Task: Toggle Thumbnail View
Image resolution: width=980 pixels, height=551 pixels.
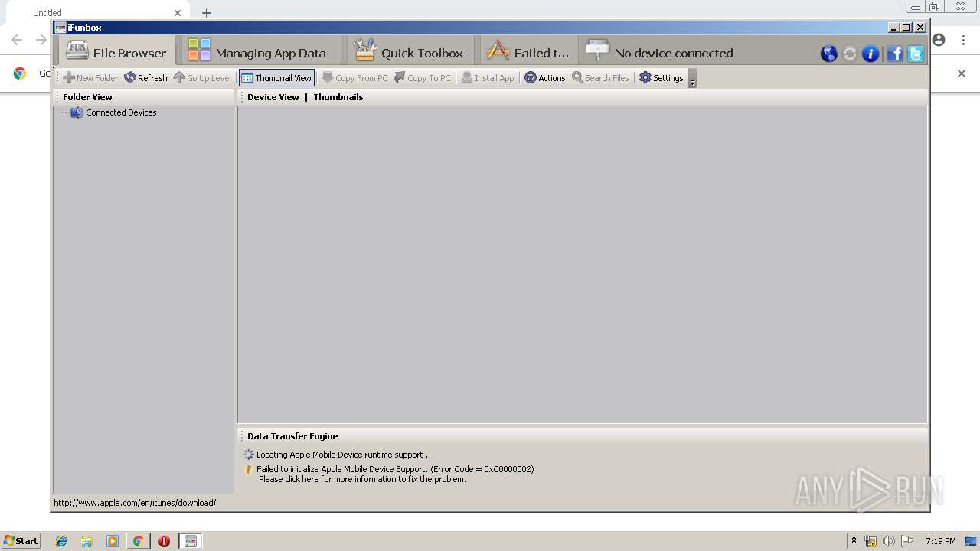Action: 276,78
